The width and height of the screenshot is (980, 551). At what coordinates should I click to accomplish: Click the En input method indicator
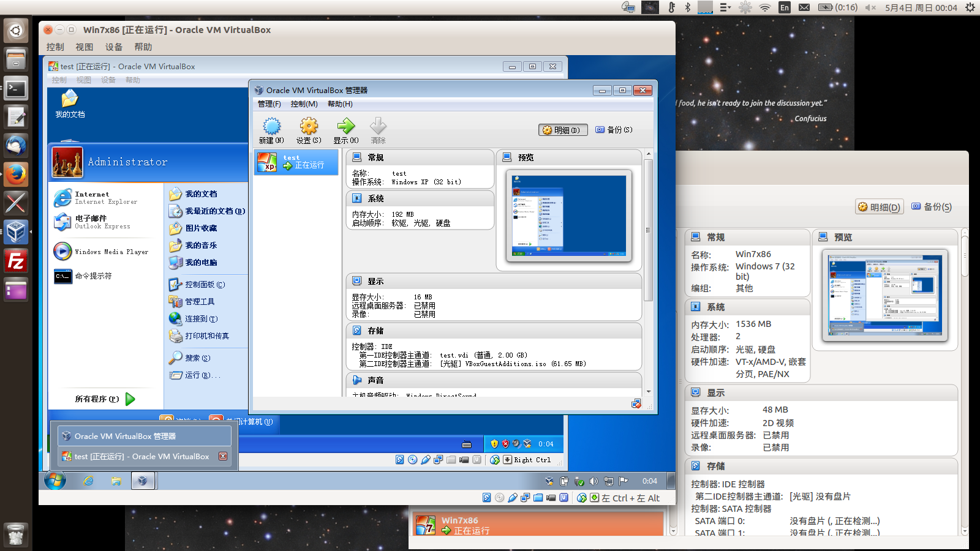tap(785, 7)
